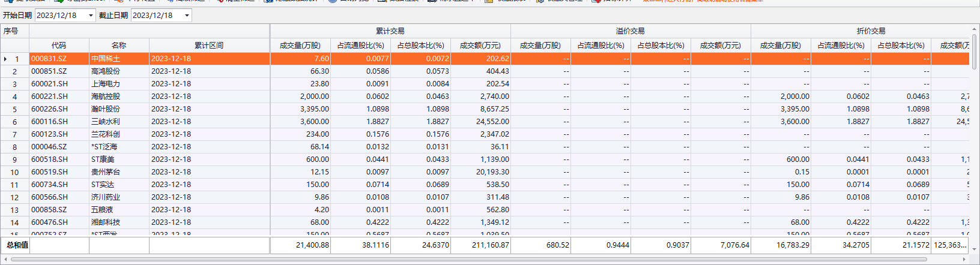
Task: Select the 五粮液 stock row
Action: click(x=102, y=210)
